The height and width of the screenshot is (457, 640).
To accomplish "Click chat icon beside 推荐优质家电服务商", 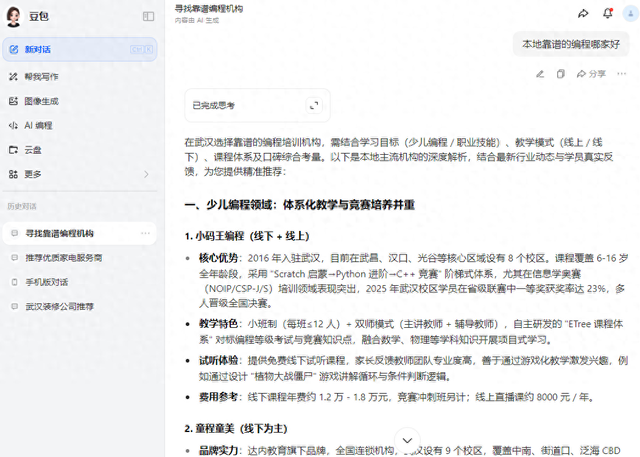I will click(15, 258).
